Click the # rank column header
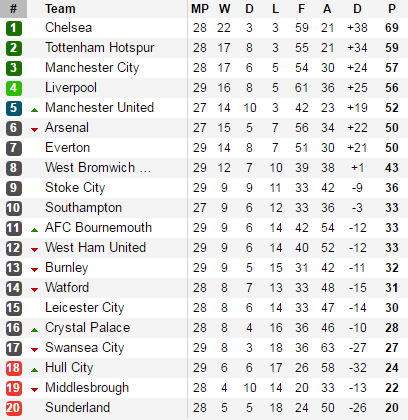408x420 pixels. coord(13,9)
